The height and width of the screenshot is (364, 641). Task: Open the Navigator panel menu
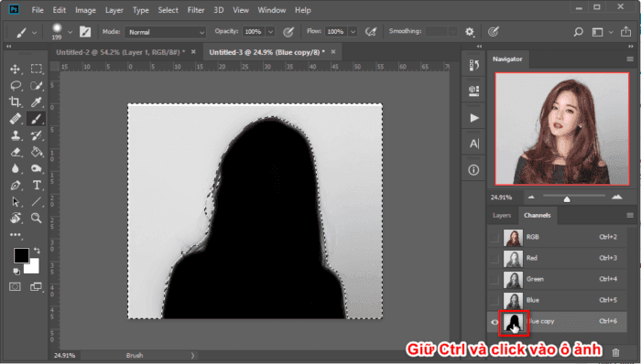click(x=630, y=59)
